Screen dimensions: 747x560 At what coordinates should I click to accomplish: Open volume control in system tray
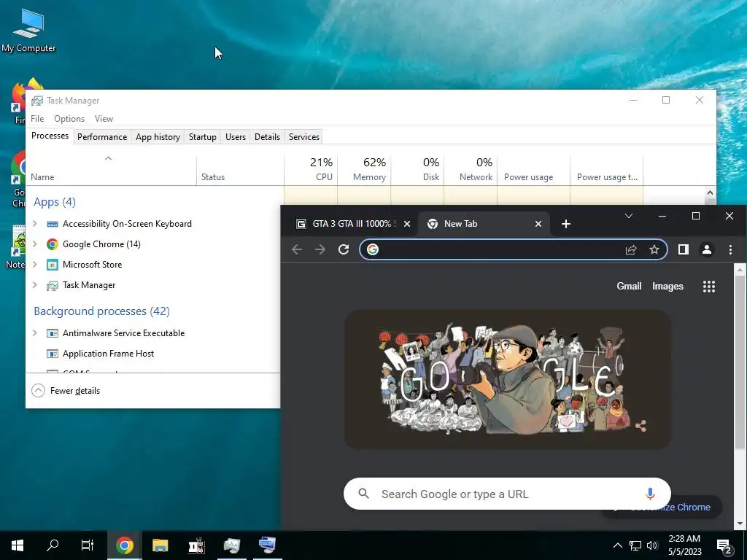point(652,545)
